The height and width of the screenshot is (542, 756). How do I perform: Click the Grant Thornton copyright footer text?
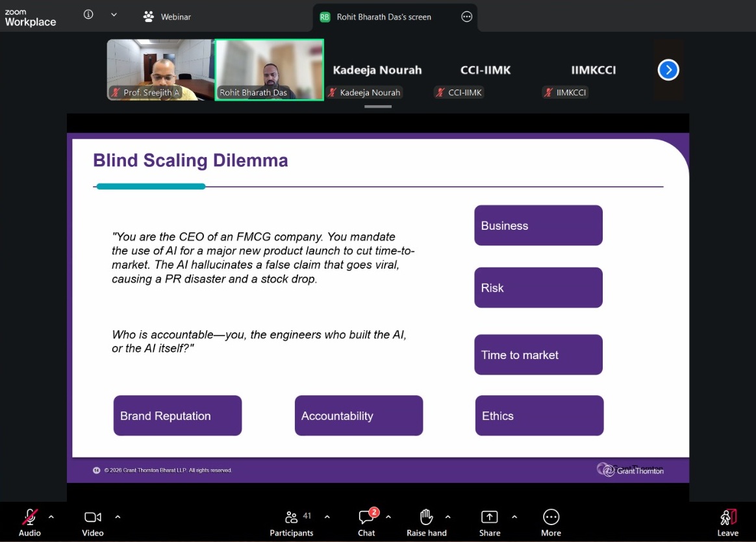168,470
